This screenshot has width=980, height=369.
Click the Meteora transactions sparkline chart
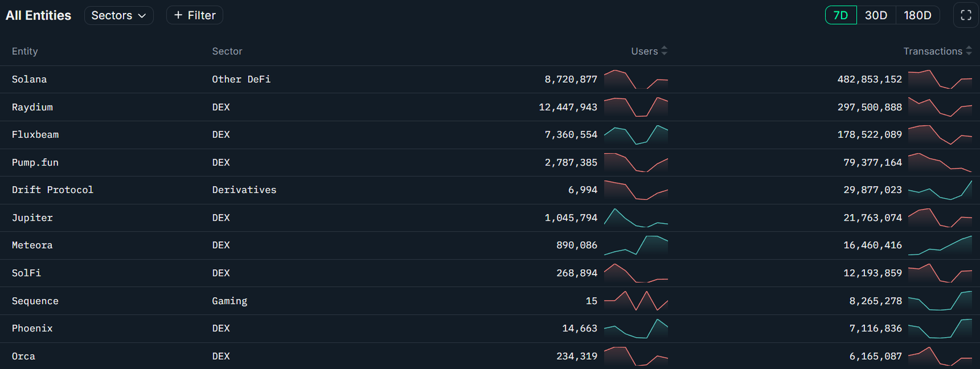tap(940, 245)
